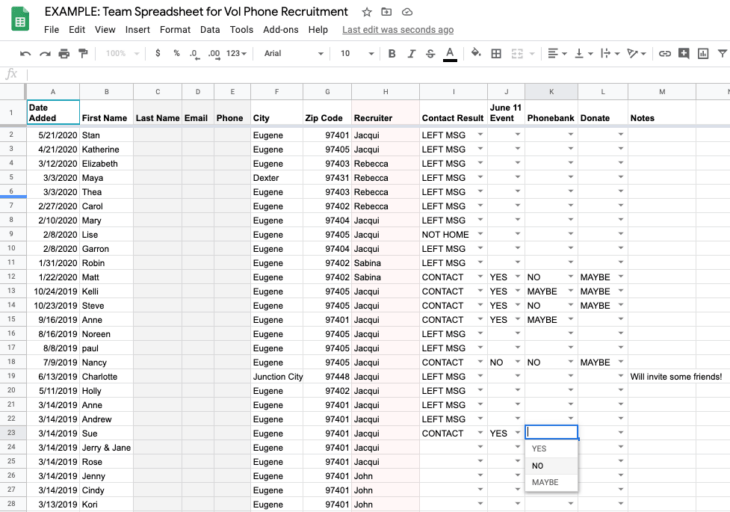Check cloud save status icon
The width and height of the screenshot is (730, 512).
coord(407,12)
